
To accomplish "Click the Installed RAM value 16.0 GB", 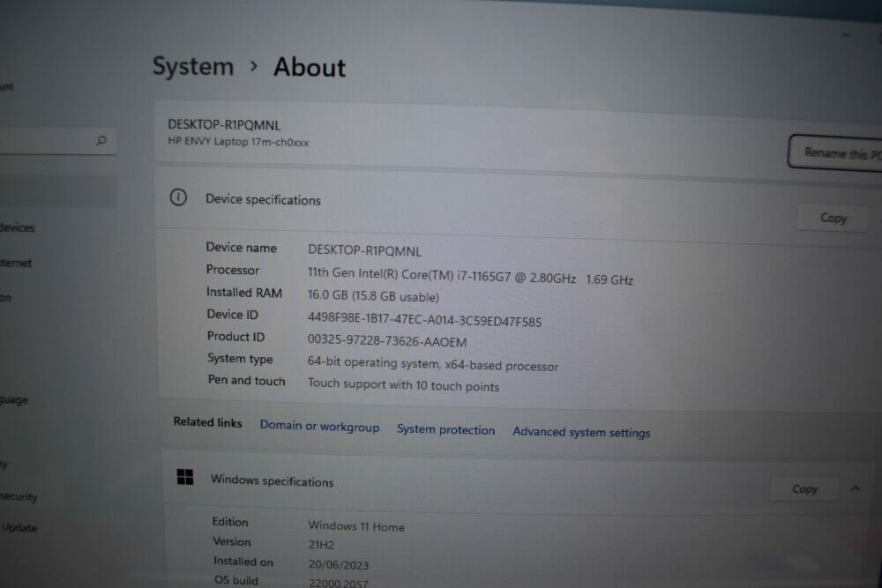I will [373, 295].
